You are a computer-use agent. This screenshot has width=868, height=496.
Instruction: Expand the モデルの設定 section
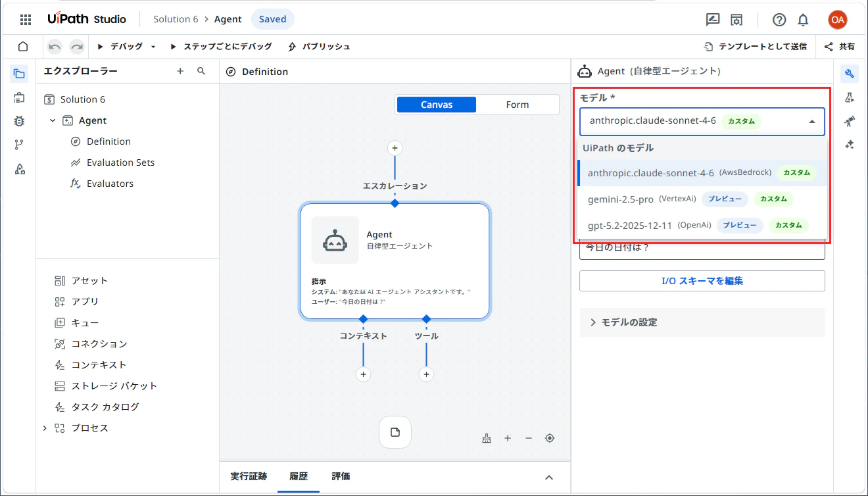(702, 322)
